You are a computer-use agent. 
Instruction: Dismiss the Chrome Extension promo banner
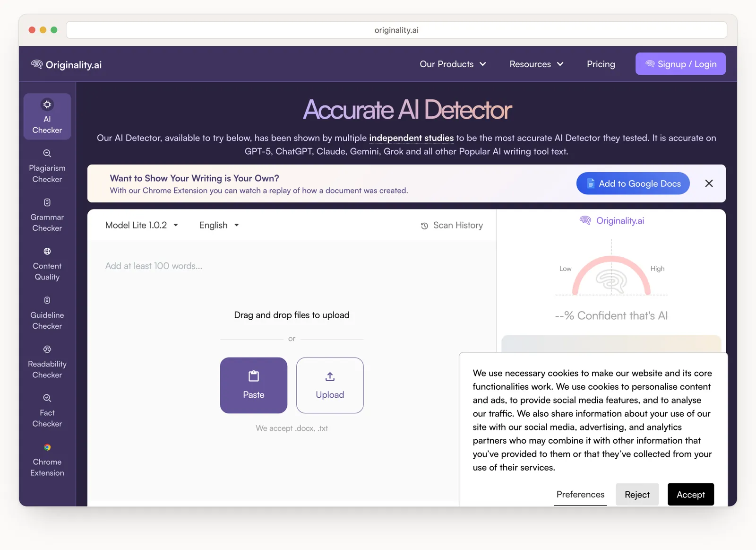click(x=709, y=183)
